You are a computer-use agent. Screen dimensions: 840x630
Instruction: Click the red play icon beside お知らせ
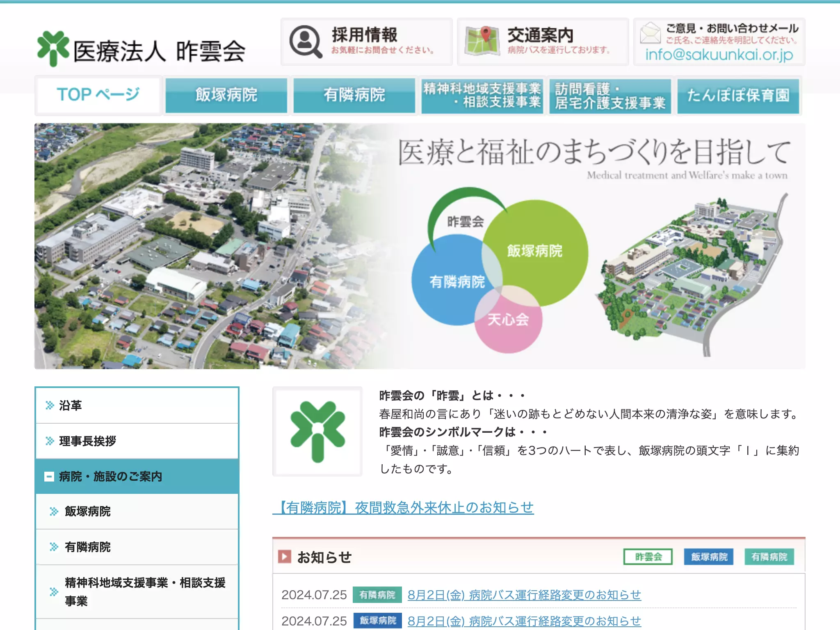click(x=284, y=557)
